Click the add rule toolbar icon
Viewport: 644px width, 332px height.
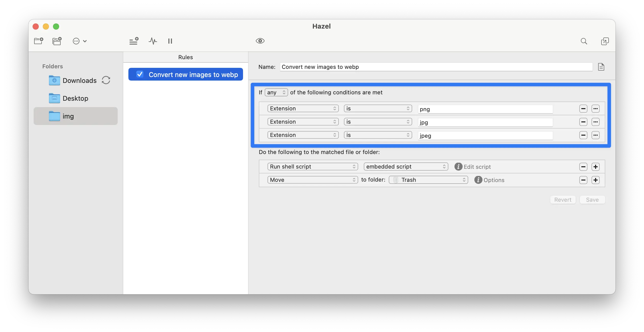coord(134,41)
